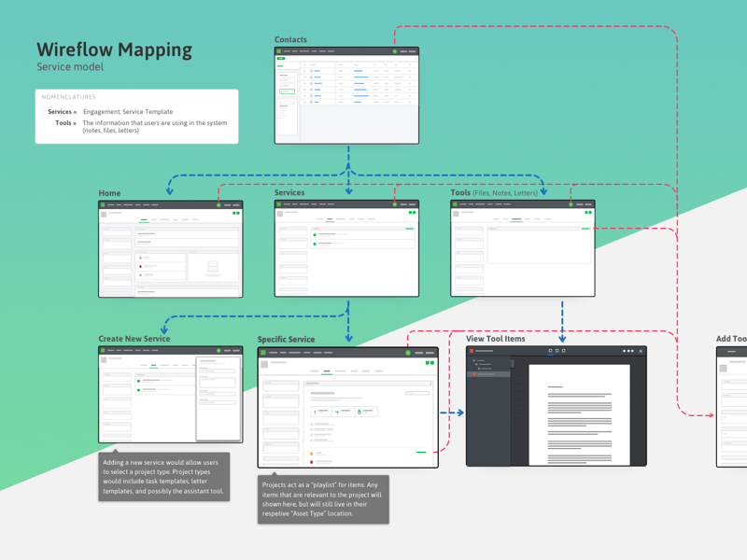747x560 pixels.
Task: Click the document page in View Tool Items
Action: [x=579, y=414]
